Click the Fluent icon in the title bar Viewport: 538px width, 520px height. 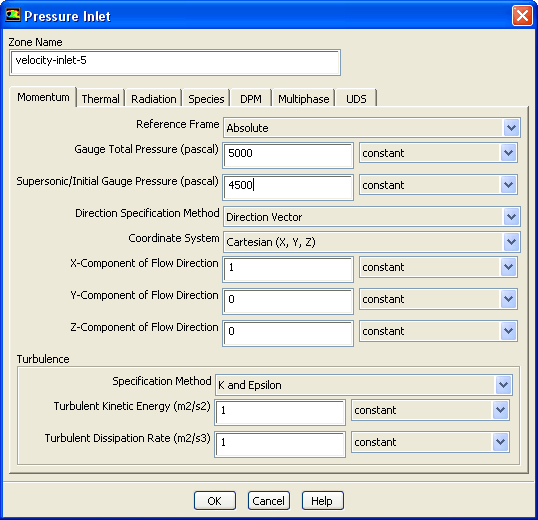tap(13, 15)
